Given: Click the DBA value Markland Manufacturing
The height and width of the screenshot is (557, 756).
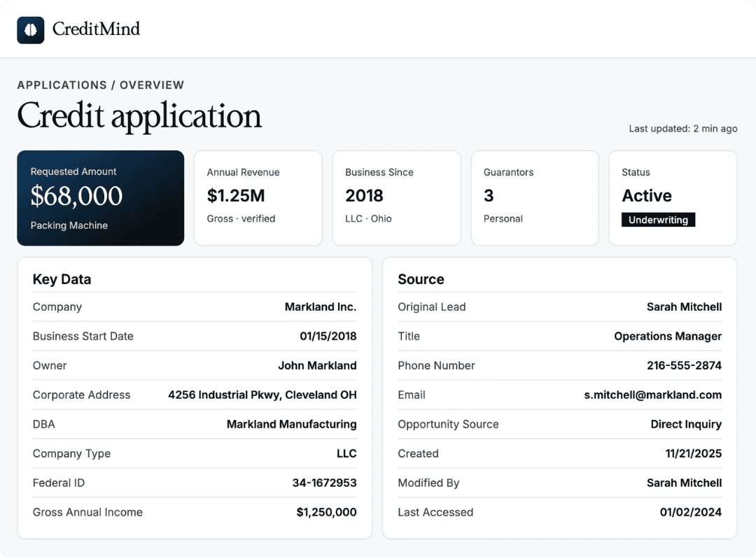Looking at the screenshot, I should point(292,424).
